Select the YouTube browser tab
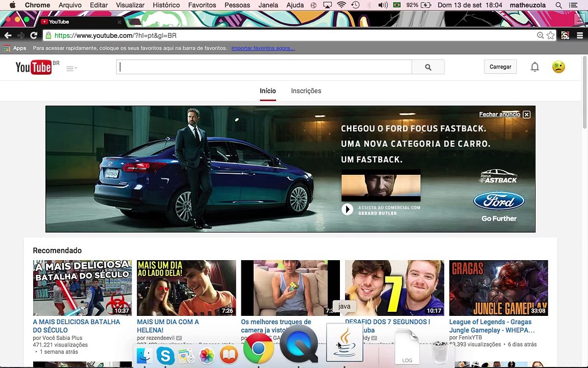 tap(81, 22)
